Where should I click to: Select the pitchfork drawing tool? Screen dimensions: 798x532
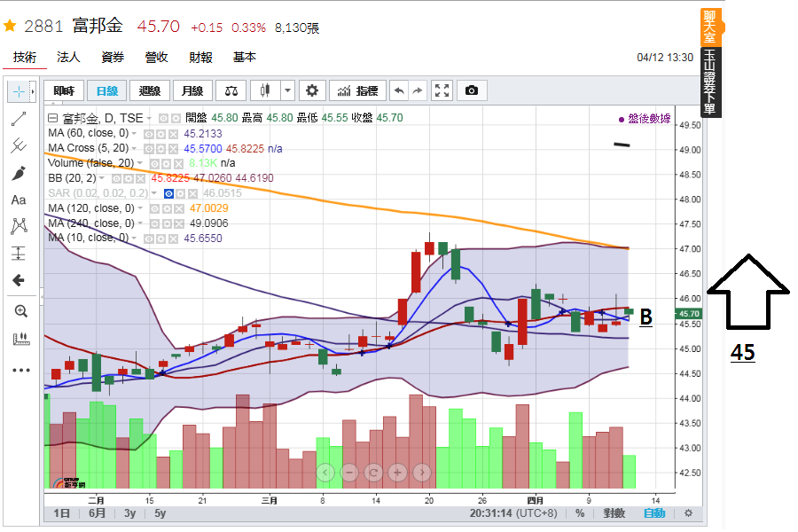[19, 145]
